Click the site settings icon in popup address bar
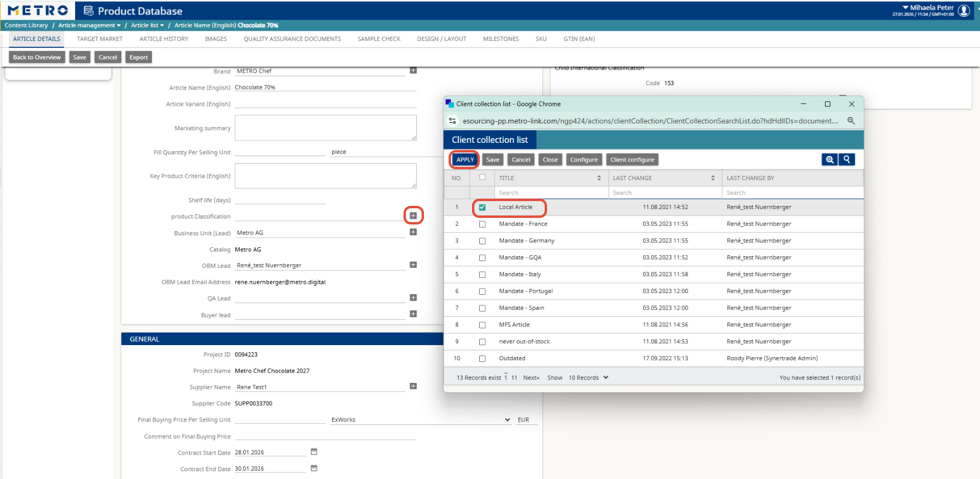 453,121
